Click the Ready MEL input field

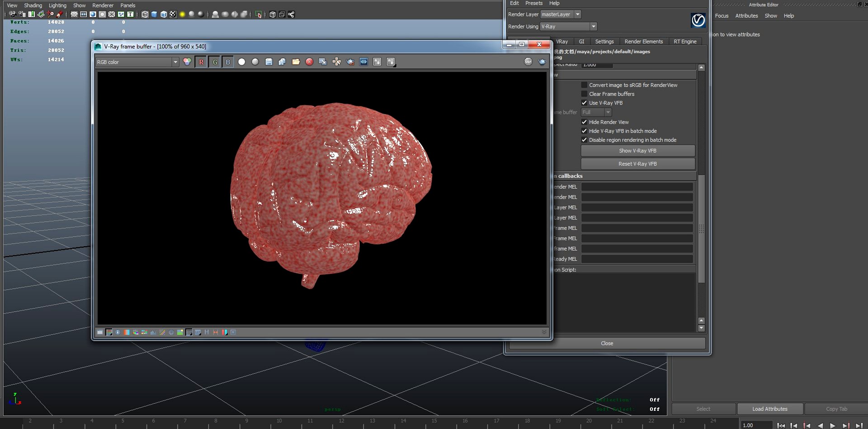click(x=637, y=259)
